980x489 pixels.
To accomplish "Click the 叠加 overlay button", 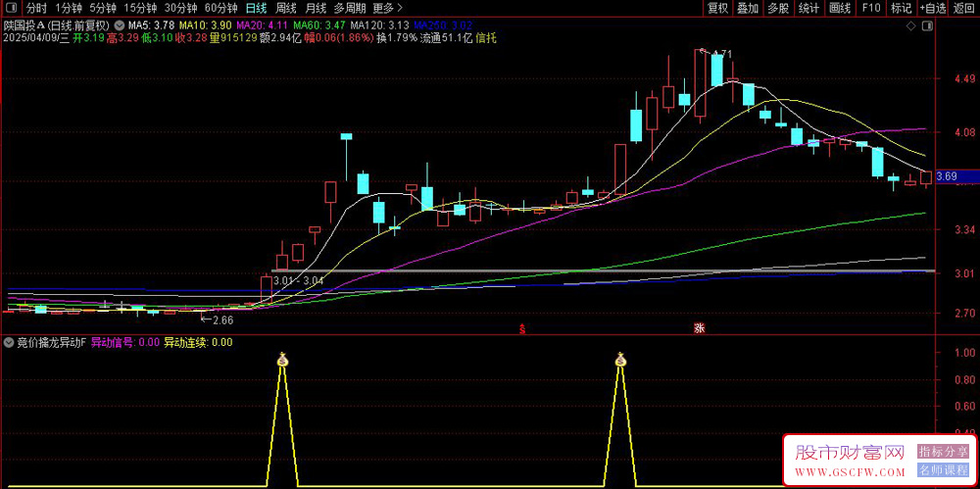I will pos(748,8).
